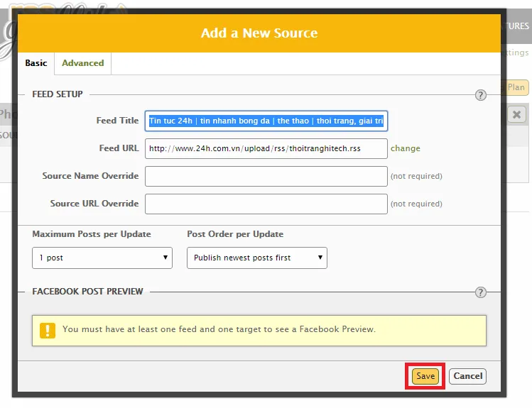Click the Source Name Override field

266,176
